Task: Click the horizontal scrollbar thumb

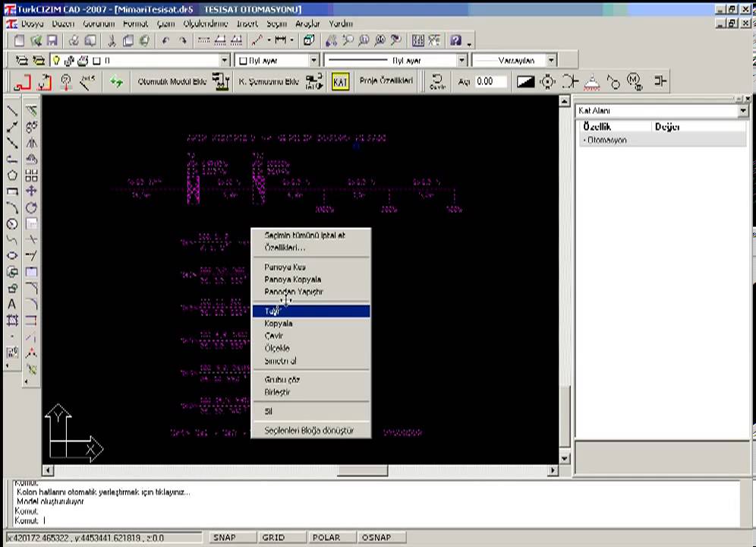Action: pos(362,470)
